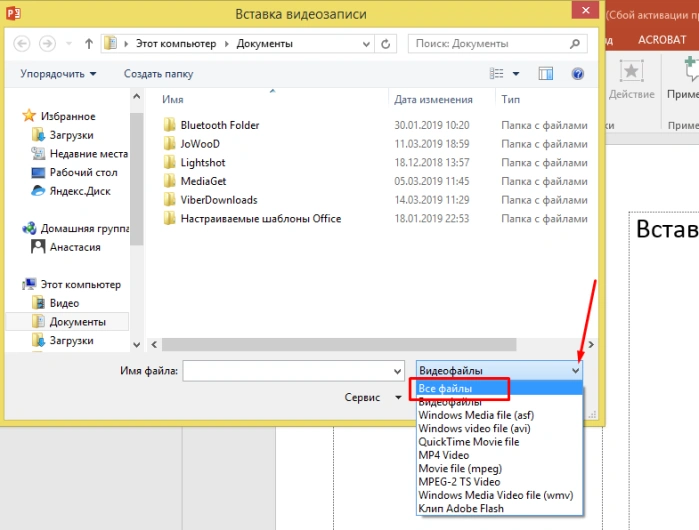Screen dimensions: 699x530
Task: Open the Сервис dropdown arrow
Action: [x=398, y=397]
